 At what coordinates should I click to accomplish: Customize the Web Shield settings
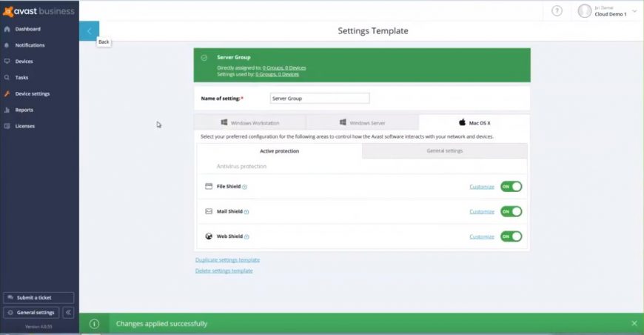482,236
